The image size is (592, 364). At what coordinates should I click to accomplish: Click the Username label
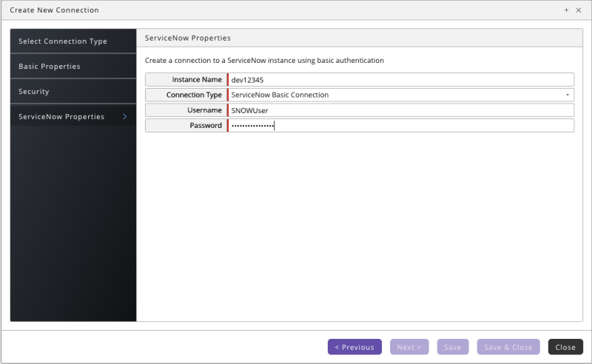tap(204, 110)
